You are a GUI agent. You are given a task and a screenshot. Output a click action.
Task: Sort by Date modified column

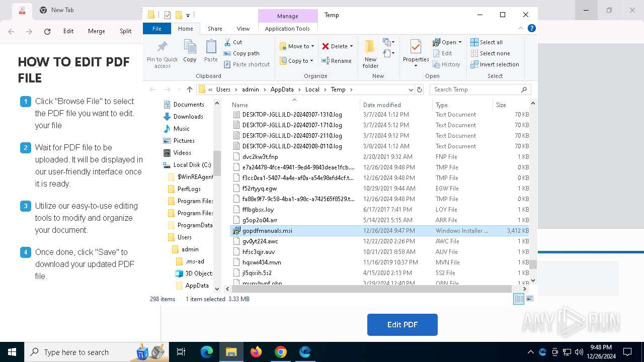point(396,105)
